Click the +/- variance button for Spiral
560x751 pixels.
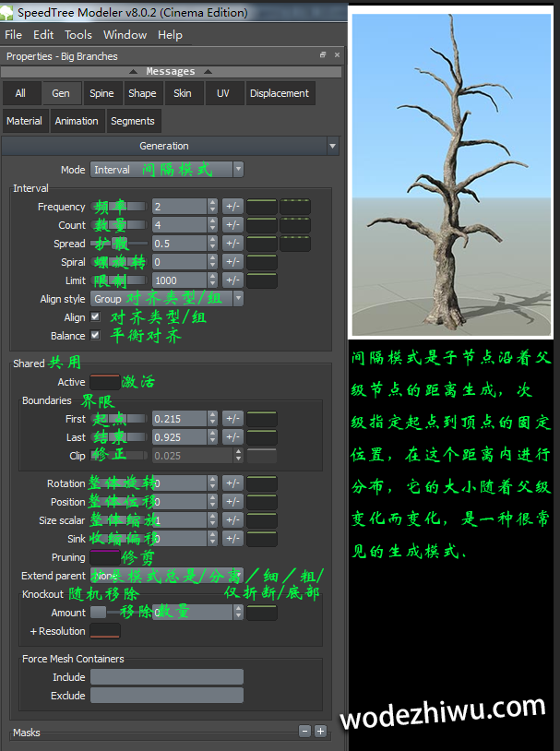click(x=232, y=262)
